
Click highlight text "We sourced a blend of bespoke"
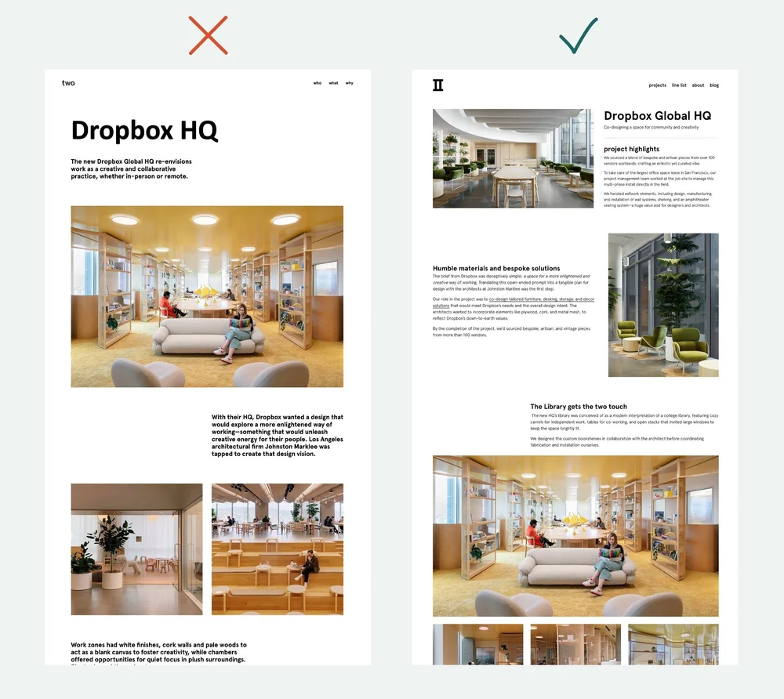[659, 161]
